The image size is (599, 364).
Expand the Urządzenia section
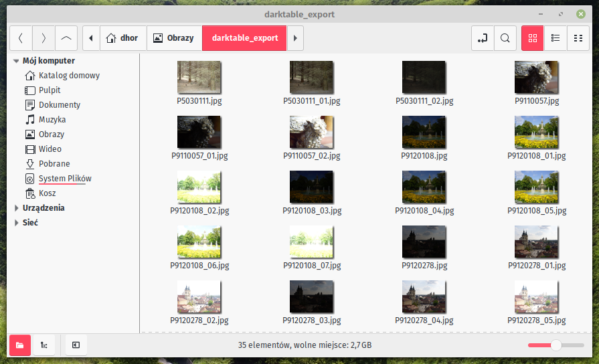tap(16, 208)
